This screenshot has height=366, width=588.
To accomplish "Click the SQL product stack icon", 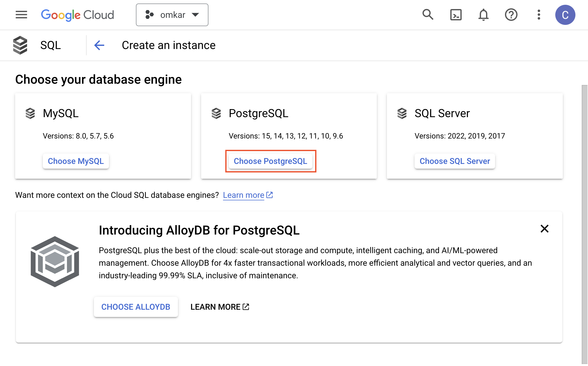I will pyautogui.click(x=20, y=45).
